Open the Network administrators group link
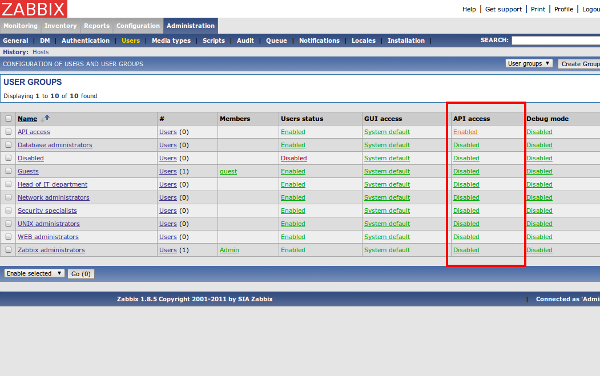Image resolution: width=600 pixels, height=376 pixels. pos(54,197)
